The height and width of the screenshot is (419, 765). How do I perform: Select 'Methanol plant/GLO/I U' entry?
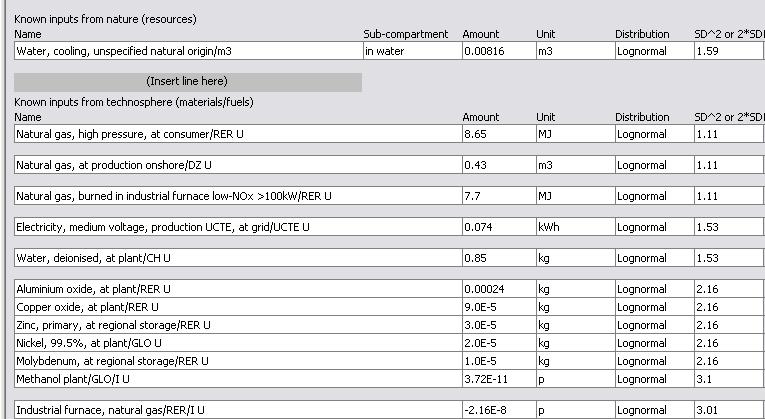[x=187, y=380]
